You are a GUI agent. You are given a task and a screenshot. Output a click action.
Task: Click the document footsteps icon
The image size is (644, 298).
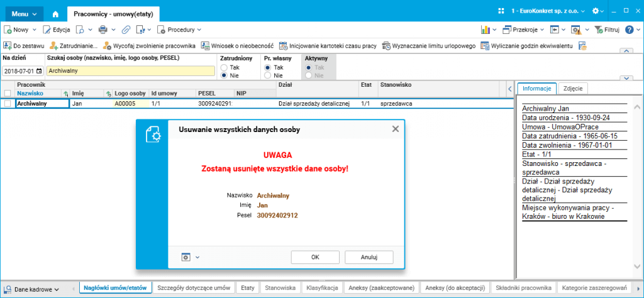(x=141, y=30)
